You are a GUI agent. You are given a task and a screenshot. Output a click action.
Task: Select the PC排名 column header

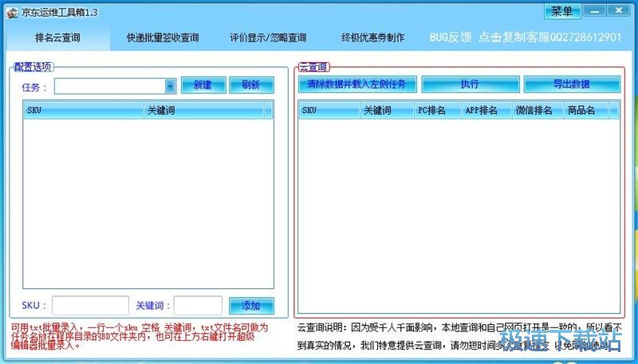tap(438, 110)
